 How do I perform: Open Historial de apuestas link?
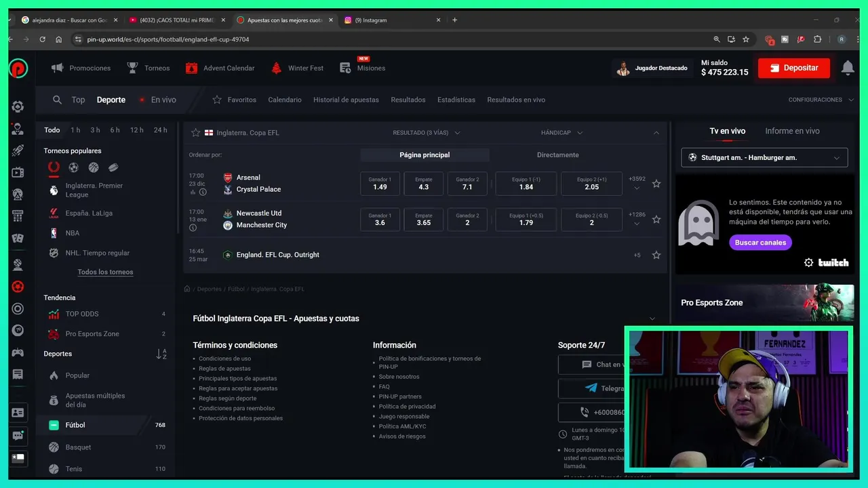click(346, 100)
